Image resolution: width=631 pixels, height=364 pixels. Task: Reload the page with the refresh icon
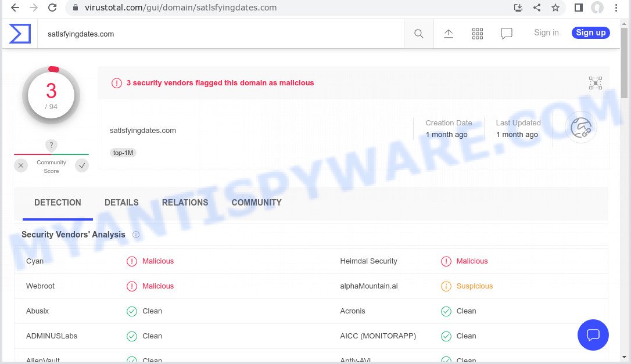[x=52, y=8]
